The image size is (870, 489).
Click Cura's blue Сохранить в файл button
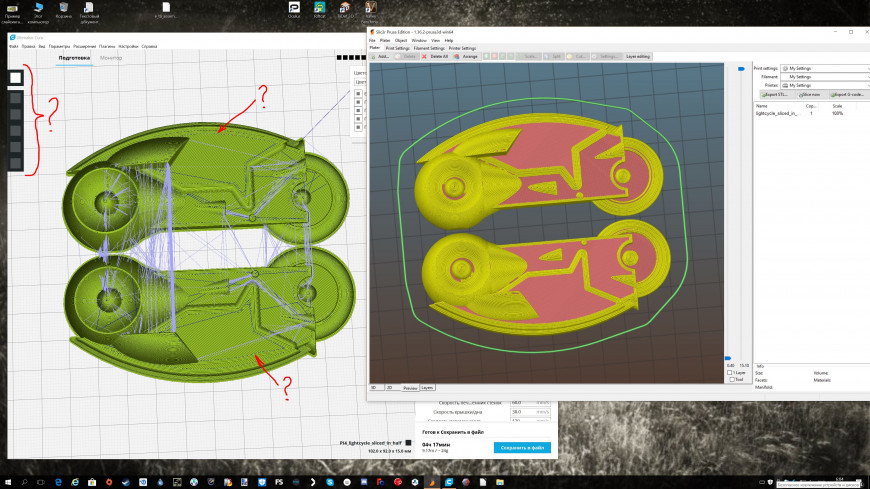(522, 447)
